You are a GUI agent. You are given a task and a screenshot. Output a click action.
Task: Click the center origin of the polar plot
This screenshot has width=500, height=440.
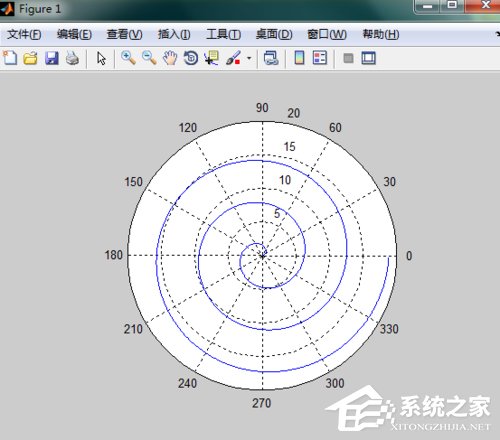(262, 256)
